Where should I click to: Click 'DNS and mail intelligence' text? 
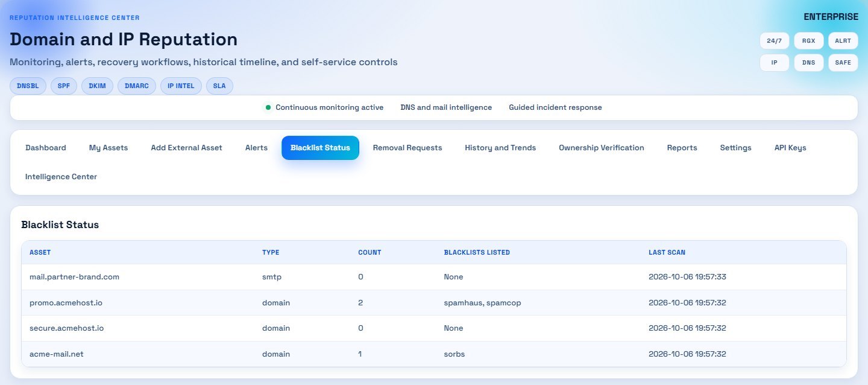pos(446,107)
